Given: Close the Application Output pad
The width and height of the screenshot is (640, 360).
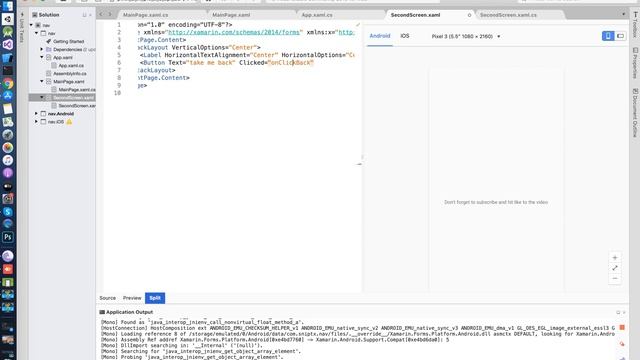Looking at the screenshot, I should coord(624,312).
